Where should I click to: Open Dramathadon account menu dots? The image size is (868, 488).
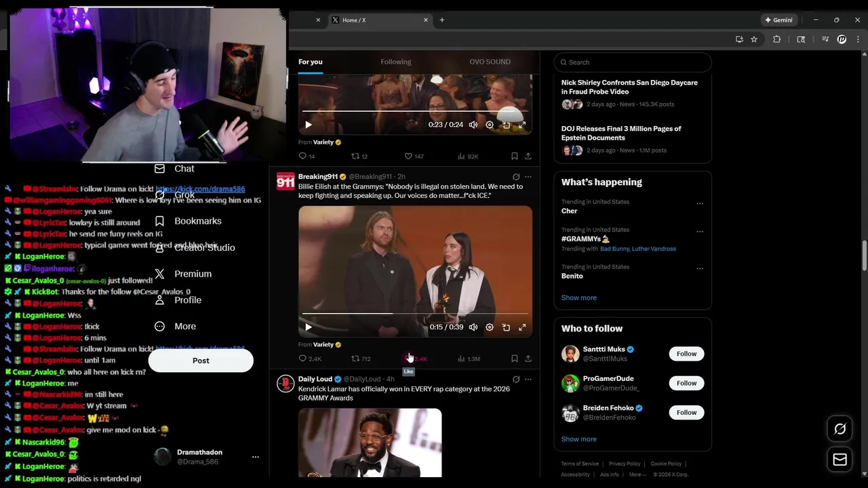(x=256, y=457)
